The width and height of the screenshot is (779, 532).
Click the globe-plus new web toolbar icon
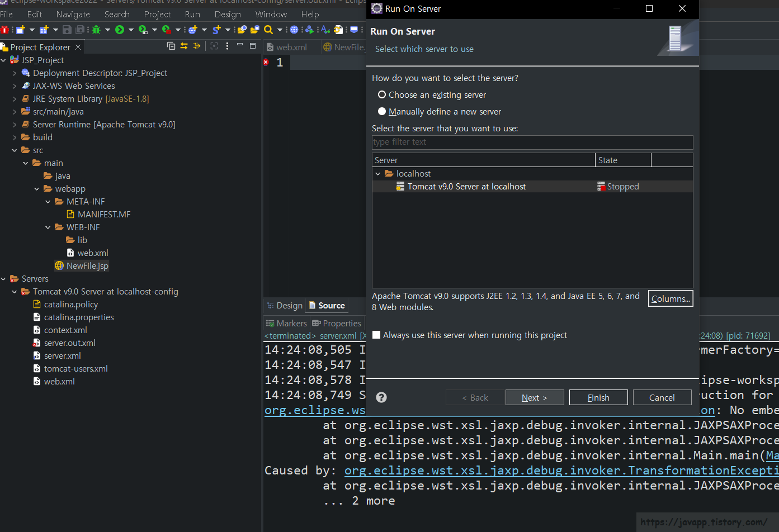[193, 30]
